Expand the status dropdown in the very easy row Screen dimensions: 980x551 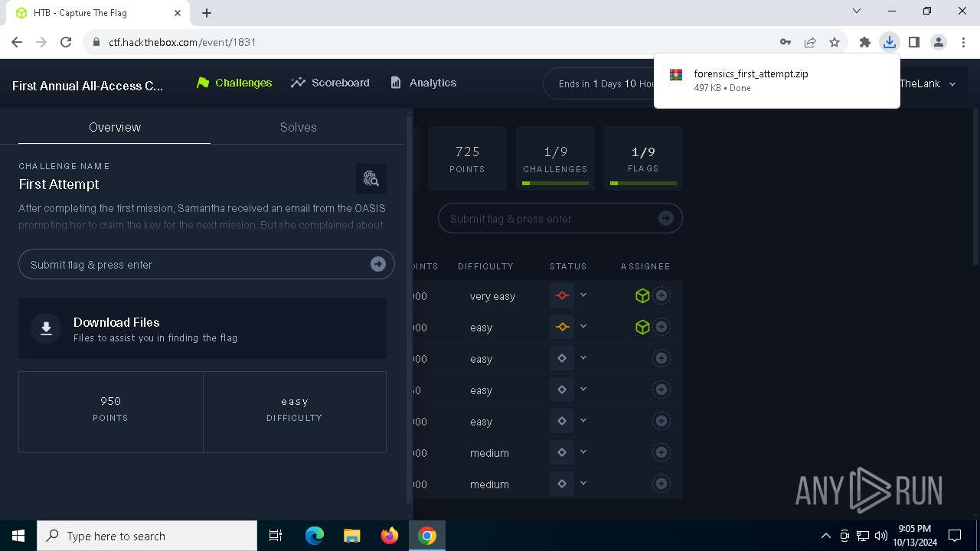[x=583, y=295]
